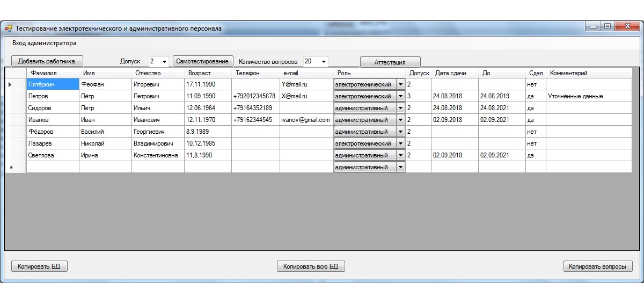Expand the role dropdown in Сидоров row
644x303 pixels.
[400, 108]
